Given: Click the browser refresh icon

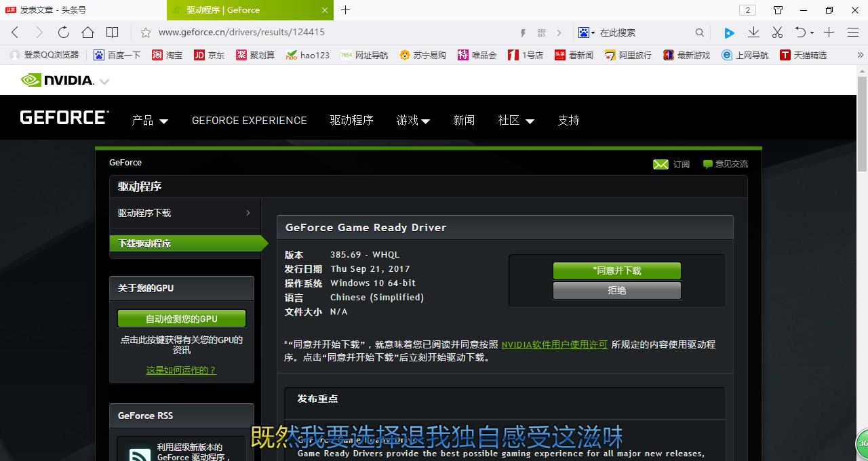Looking at the screenshot, I should [x=64, y=33].
